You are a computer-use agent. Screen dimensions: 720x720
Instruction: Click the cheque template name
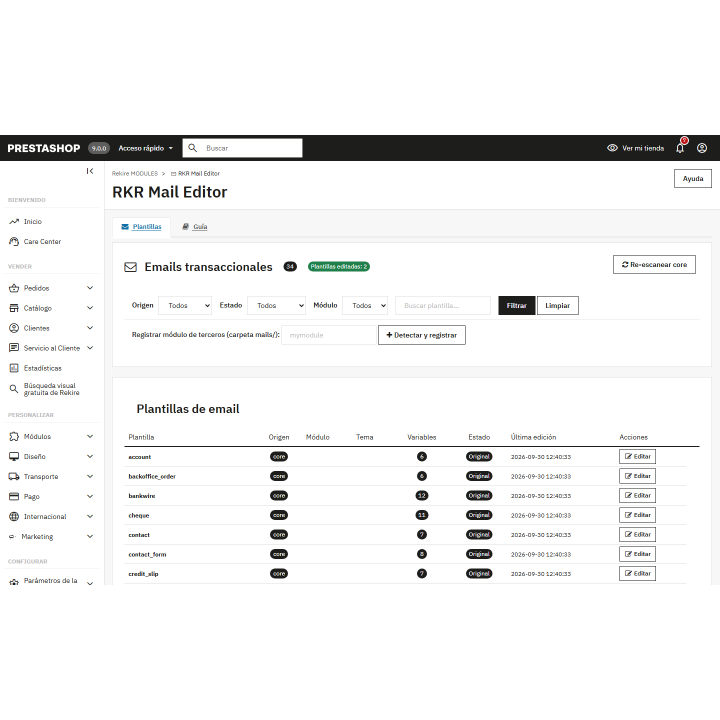point(139,516)
